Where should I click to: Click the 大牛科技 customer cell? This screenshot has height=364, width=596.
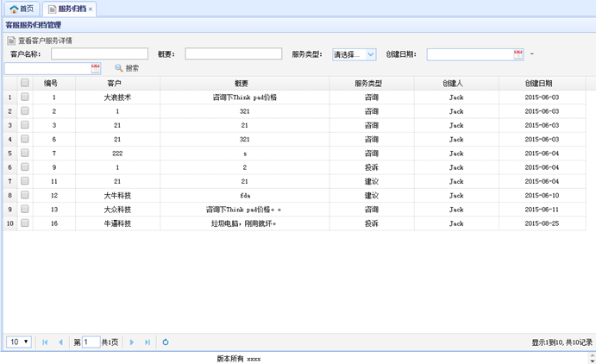(117, 195)
